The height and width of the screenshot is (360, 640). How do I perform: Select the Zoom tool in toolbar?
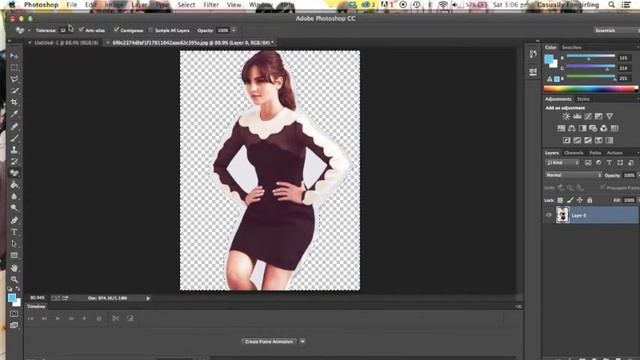(x=14, y=280)
